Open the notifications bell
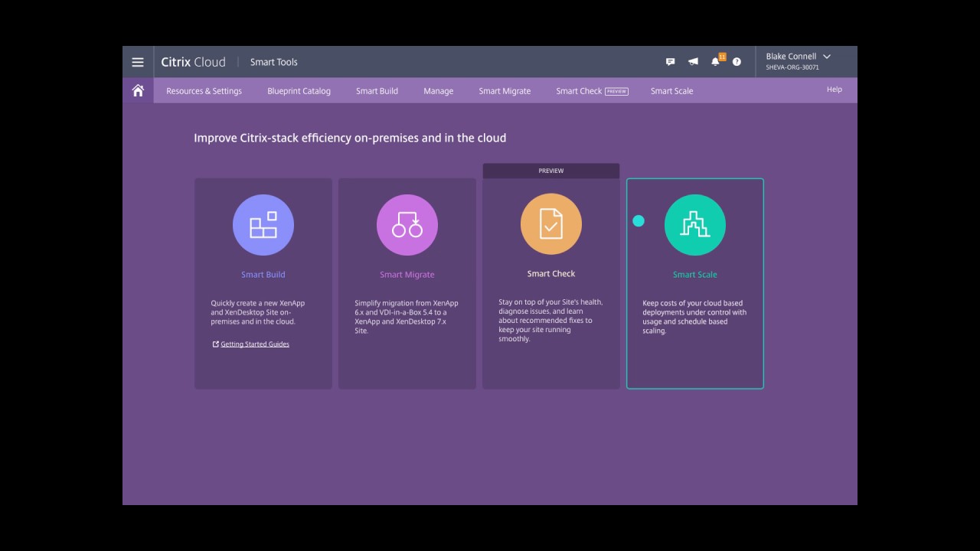This screenshot has height=551, width=980. click(x=716, y=61)
